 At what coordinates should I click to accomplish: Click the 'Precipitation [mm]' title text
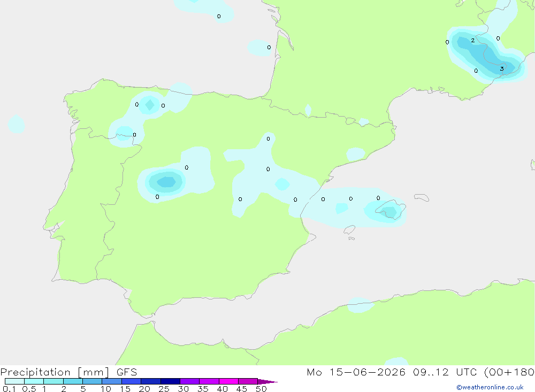[55, 372]
